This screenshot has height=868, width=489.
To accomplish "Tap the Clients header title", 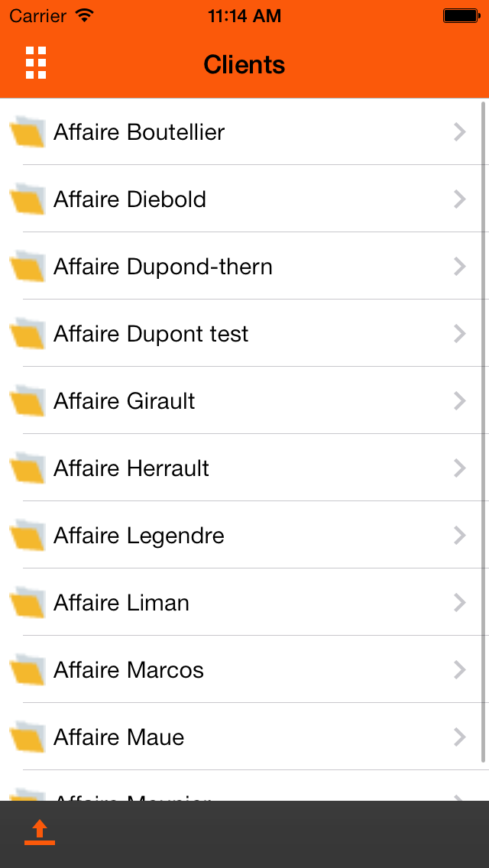I will [x=244, y=65].
